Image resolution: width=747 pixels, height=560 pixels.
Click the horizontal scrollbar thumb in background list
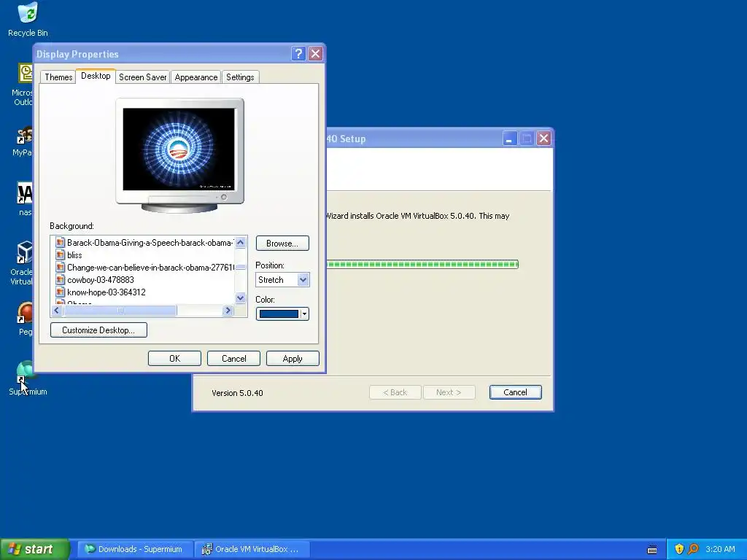(x=120, y=311)
